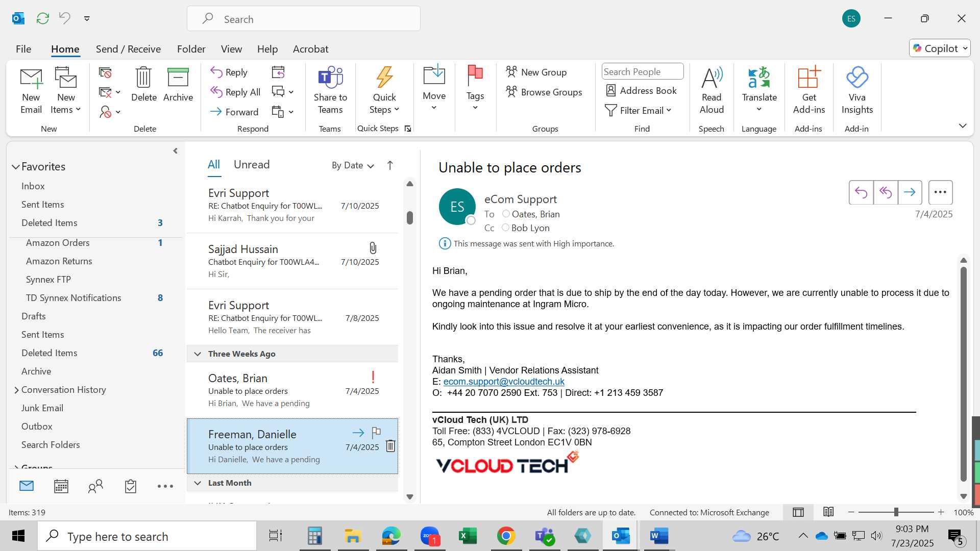The width and height of the screenshot is (980, 551).
Task: Open People view in navigation bar
Action: pyautogui.click(x=95, y=486)
